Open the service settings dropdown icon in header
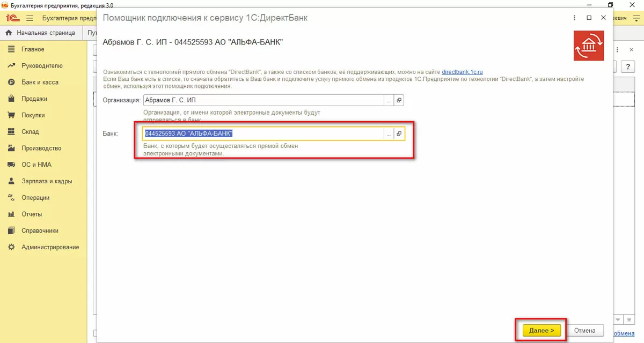Viewport: 644px width, 343px height. (x=635, y=18)
